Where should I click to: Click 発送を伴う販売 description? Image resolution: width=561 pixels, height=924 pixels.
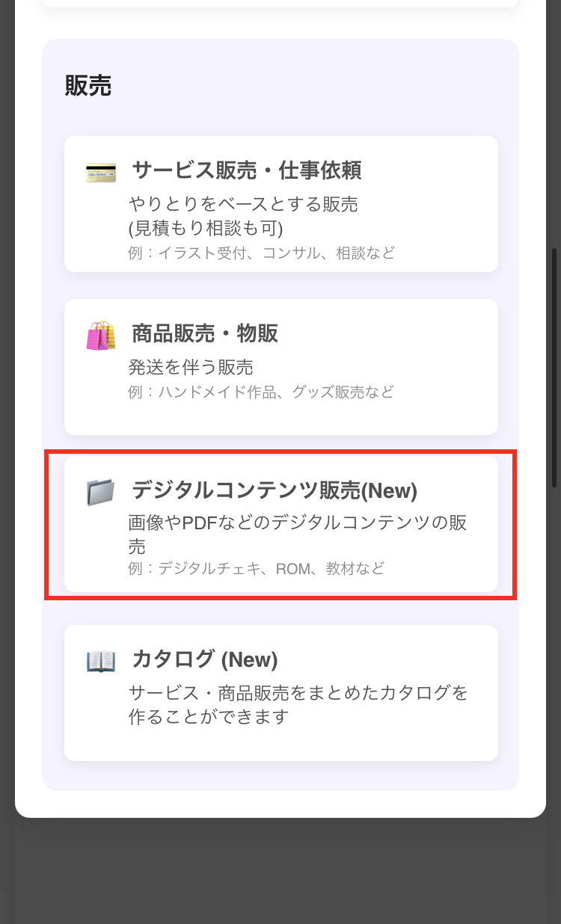[x=191, y=367]
